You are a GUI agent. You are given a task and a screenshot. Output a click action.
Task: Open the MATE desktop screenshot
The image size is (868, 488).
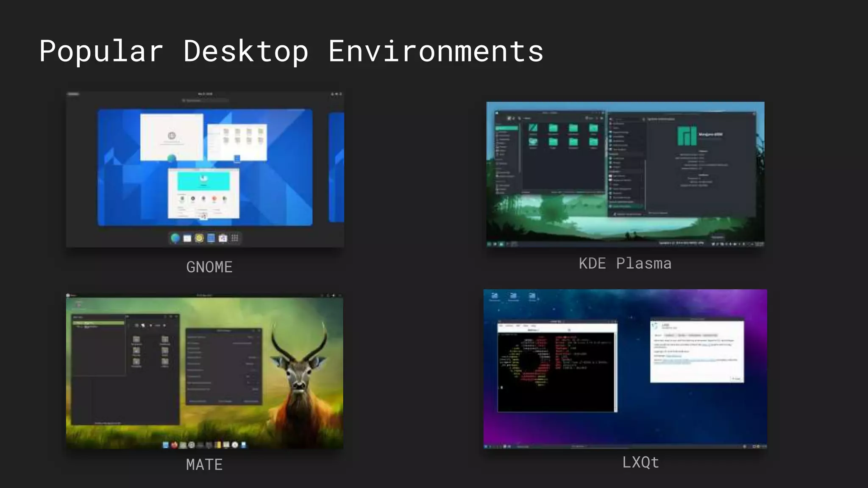click(205, 371)
